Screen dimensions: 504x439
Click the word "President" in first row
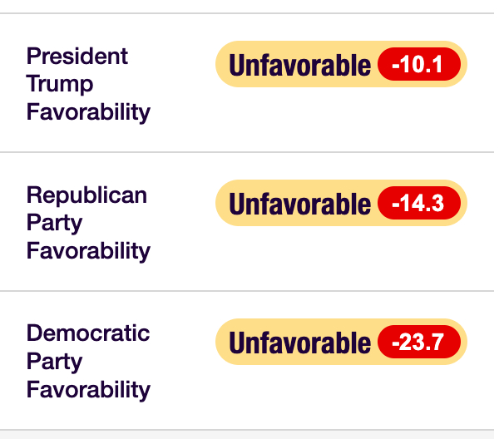77,57
